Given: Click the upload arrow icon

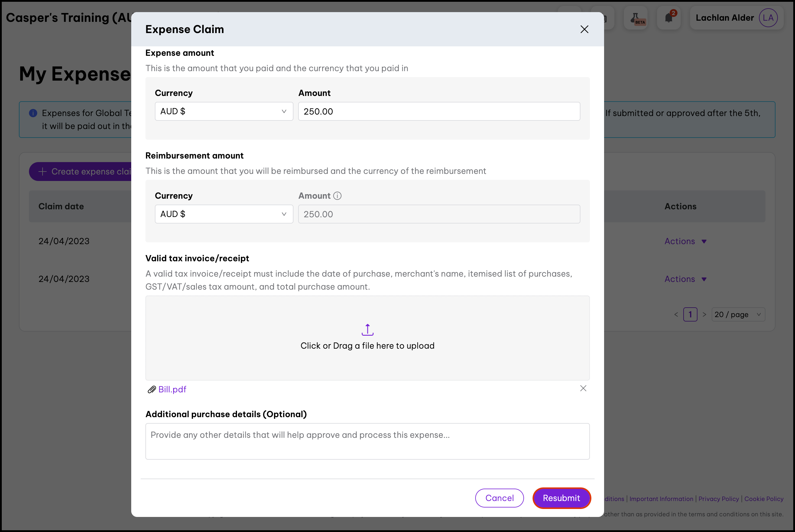Looking at the screenshot, I should [x=367, y=329].
